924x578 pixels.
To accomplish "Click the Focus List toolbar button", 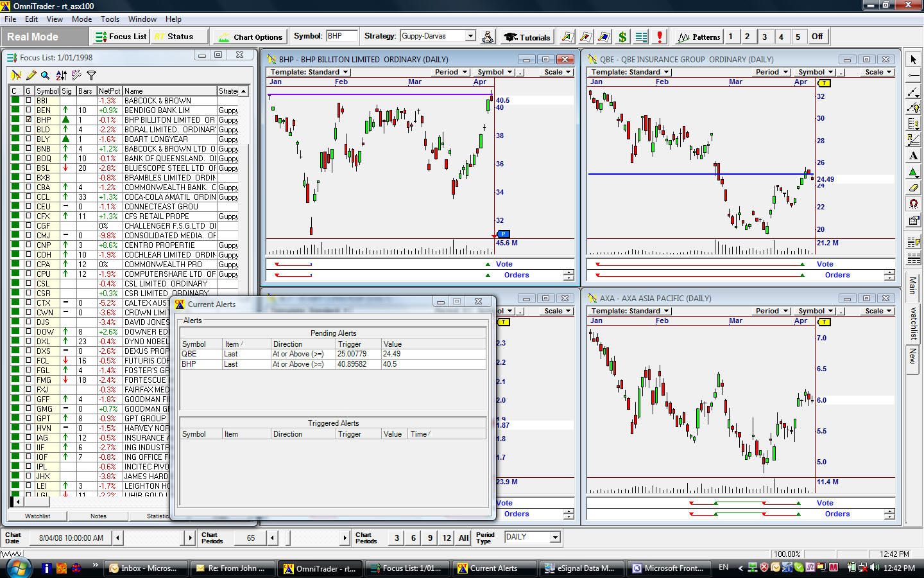I will (x=121, y=37).
